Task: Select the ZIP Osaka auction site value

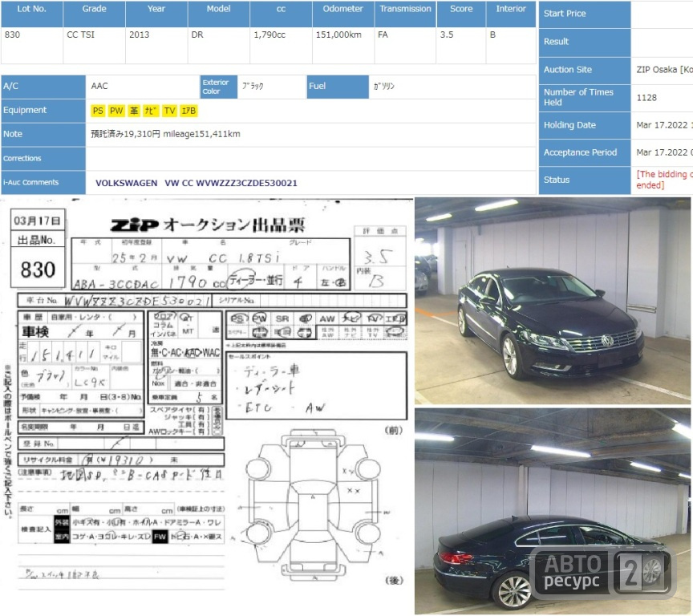Action: (x=664, y=70)
